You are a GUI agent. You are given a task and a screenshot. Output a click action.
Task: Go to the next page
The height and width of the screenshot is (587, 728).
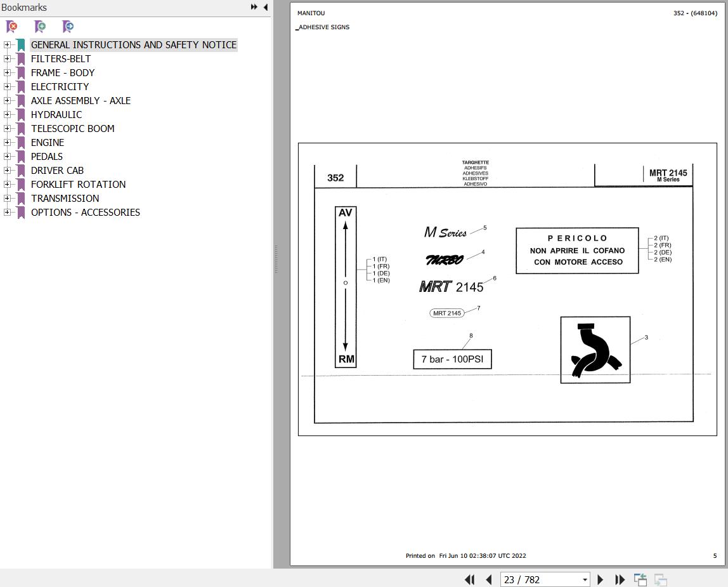600,579
